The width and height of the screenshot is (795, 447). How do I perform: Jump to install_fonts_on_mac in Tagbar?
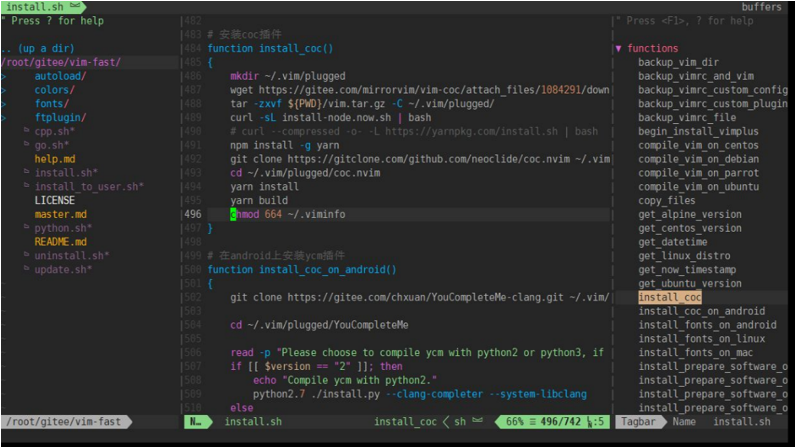pos(695,352)
